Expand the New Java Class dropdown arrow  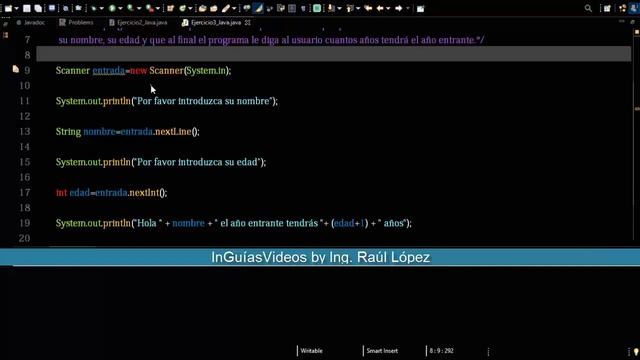(x=190, y=9)
